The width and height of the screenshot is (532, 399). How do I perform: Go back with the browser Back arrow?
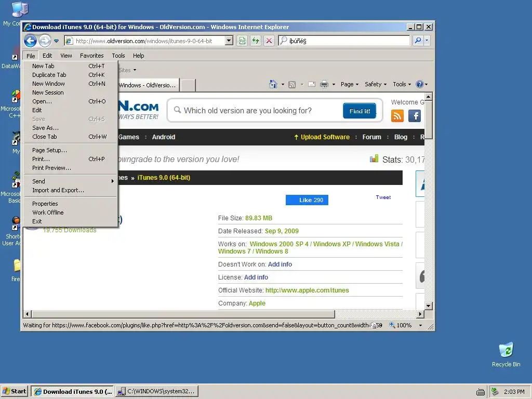click(x=30, y=41)
